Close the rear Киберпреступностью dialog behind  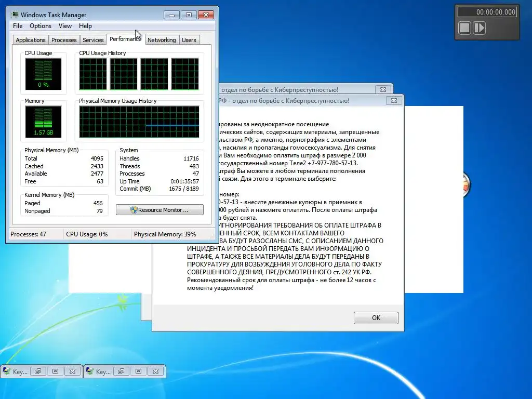tap(383, 89)
